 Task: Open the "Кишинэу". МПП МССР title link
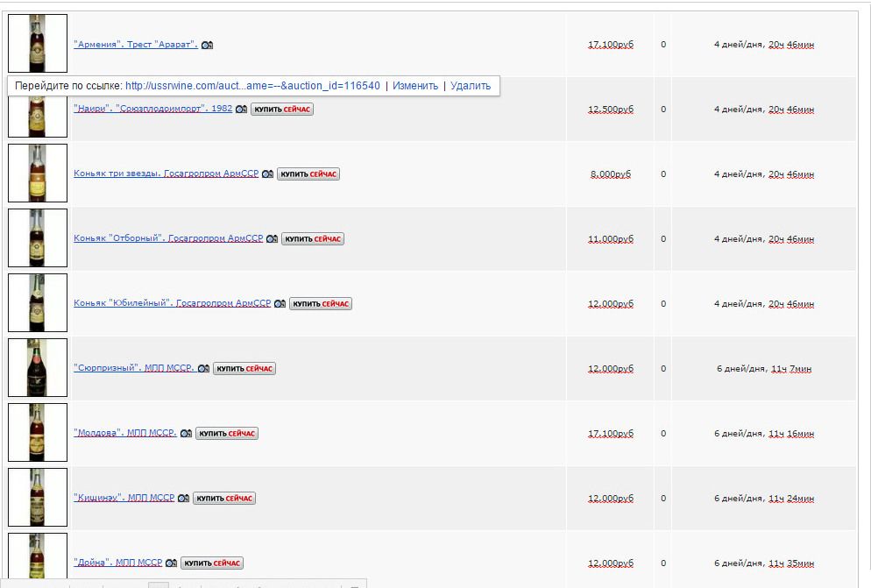(x=124, y=499)
